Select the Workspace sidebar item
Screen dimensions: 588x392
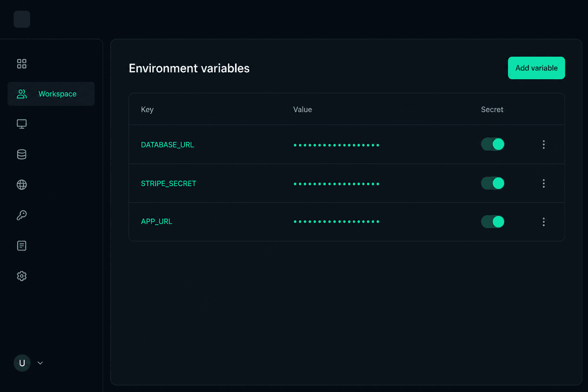click(51, 94)
